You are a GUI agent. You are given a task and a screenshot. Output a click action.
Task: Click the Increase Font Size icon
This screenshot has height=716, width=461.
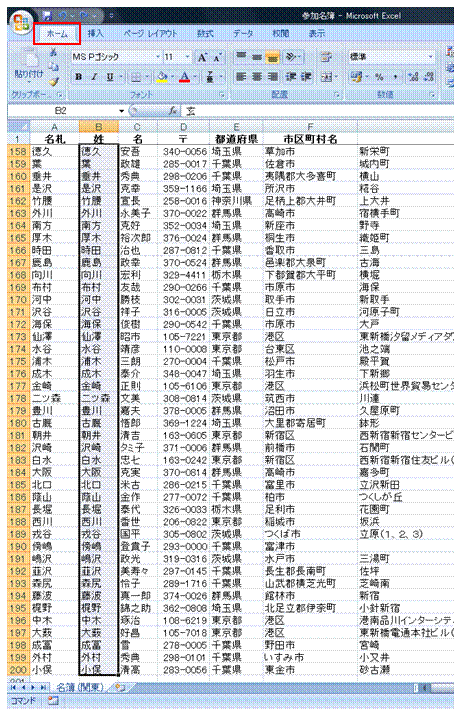tap(202, 57)
